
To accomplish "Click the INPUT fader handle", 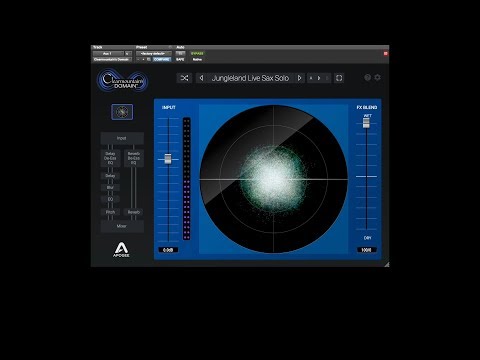I will 168,159.
